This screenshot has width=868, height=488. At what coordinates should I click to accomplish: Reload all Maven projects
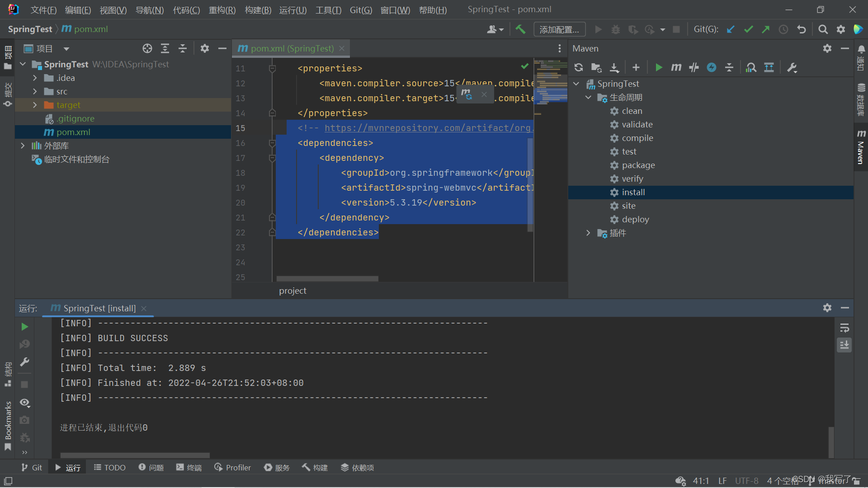578,68
